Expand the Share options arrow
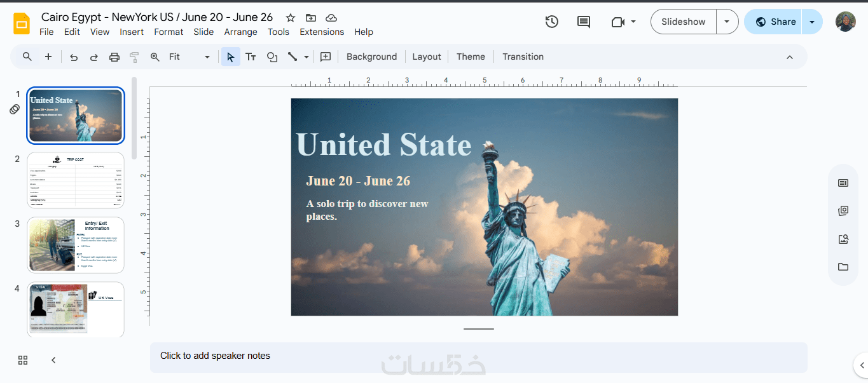Screen dimensions: 868x383 click(812, 22)
